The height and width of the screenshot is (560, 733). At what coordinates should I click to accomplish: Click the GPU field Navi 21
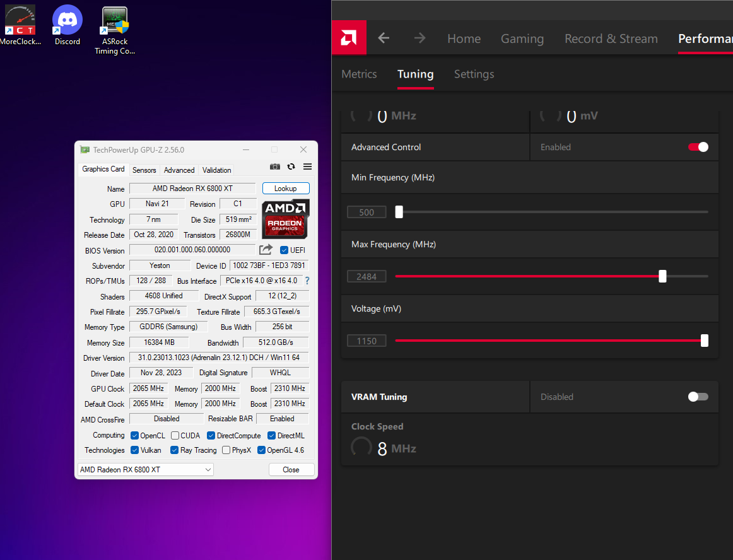[157, 204]
